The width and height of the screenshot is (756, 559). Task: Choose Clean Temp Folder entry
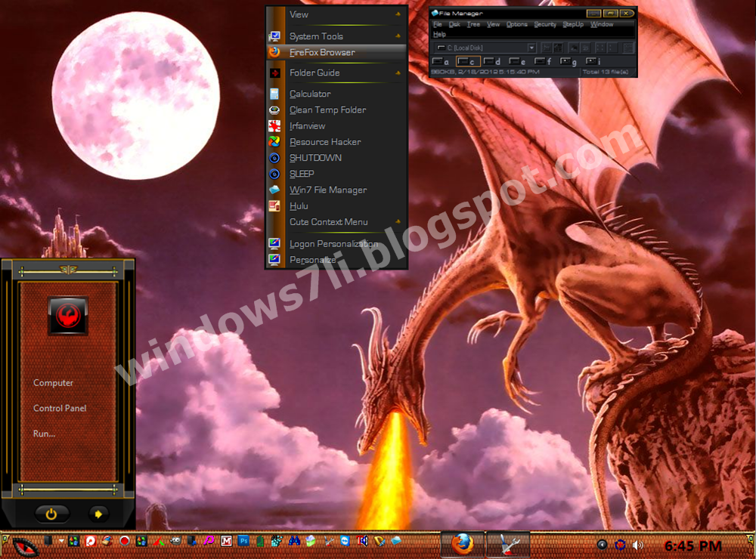click(x=336, y=110)
